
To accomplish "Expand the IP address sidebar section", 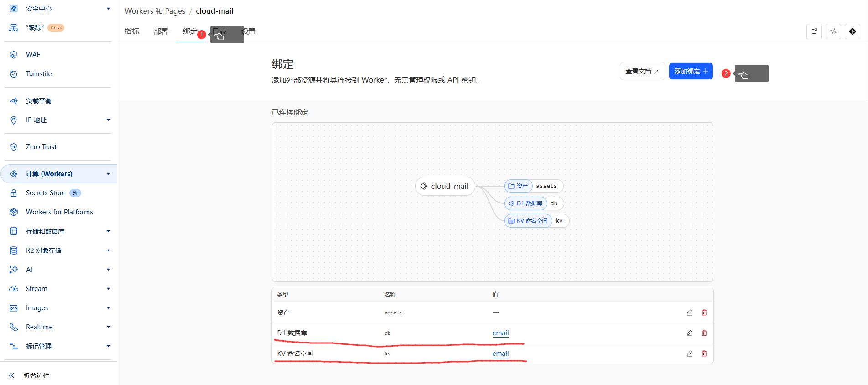I will (x=108, y=120).
